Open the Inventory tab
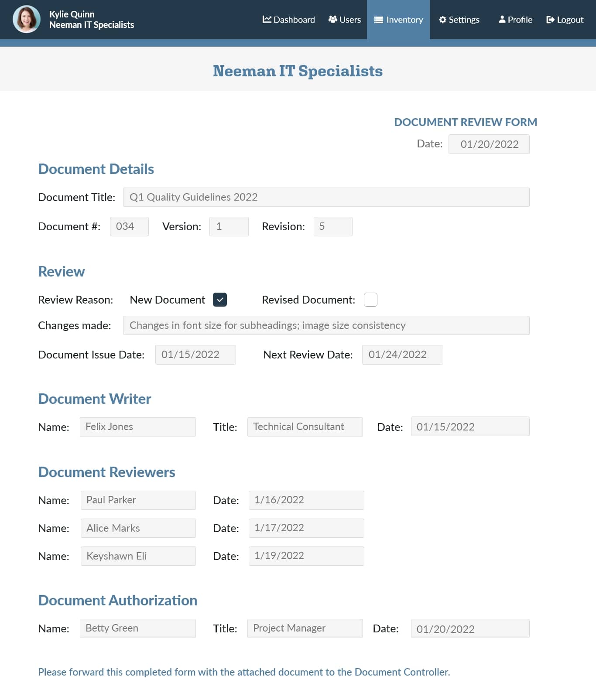596x700 pixels. [398, 20]
